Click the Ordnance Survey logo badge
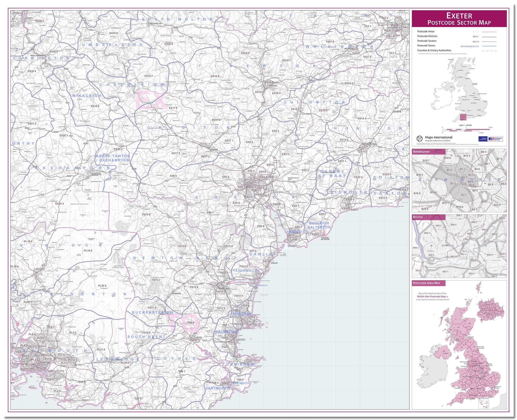Image resolution: width=517 pixels, height=420 pixels. pyautogui.click(x=495, y=139)
